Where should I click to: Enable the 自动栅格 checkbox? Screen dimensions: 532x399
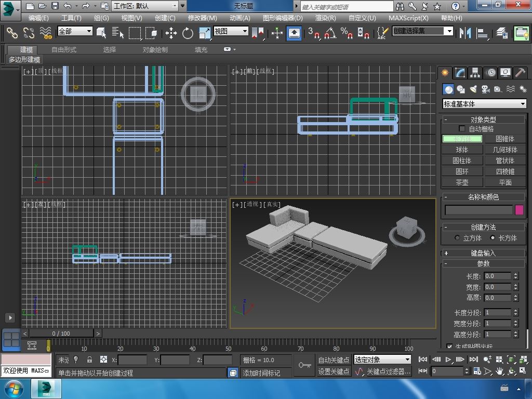pyautogui.click(x=462, y=129)
